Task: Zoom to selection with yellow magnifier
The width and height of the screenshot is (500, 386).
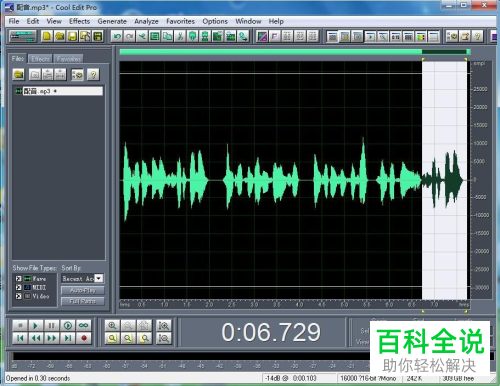Action: 112,338
